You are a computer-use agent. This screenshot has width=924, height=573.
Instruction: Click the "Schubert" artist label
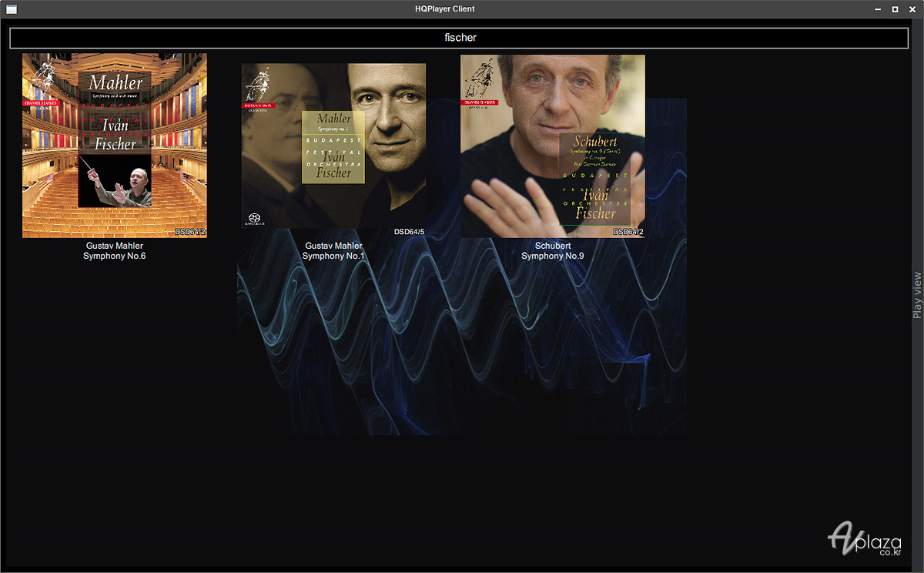(553, 246)
